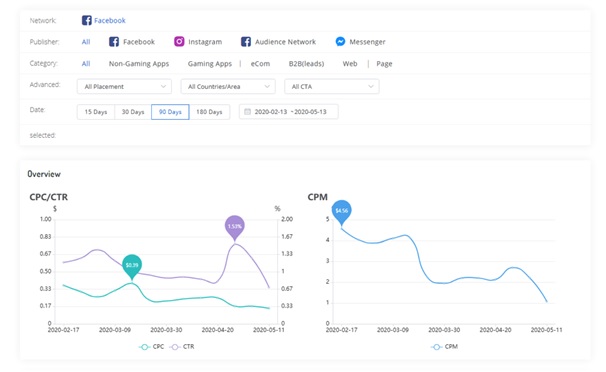Filter by Audience Network label
This screenshot has height=372, width=606.
(285, 42)
